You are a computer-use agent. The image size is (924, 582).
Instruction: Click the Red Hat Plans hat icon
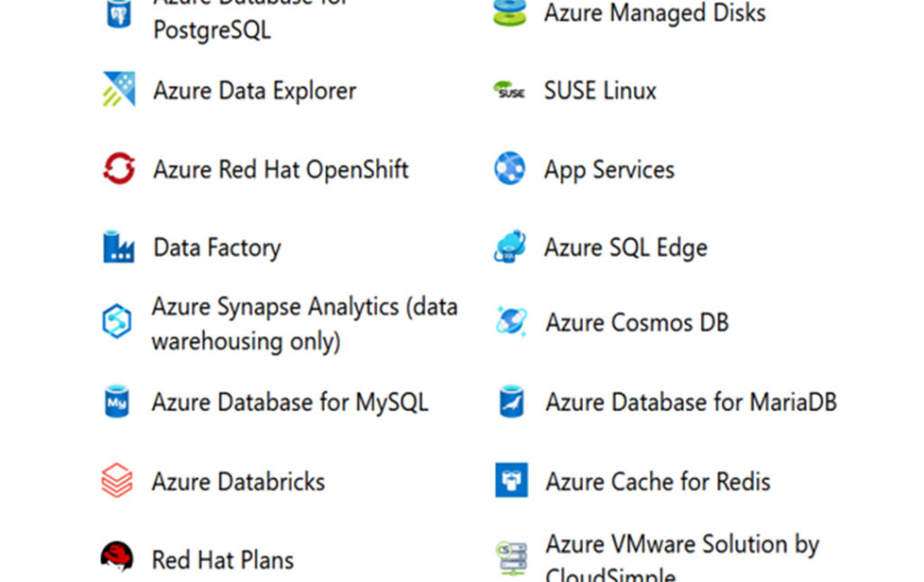(x=116, y=556)
